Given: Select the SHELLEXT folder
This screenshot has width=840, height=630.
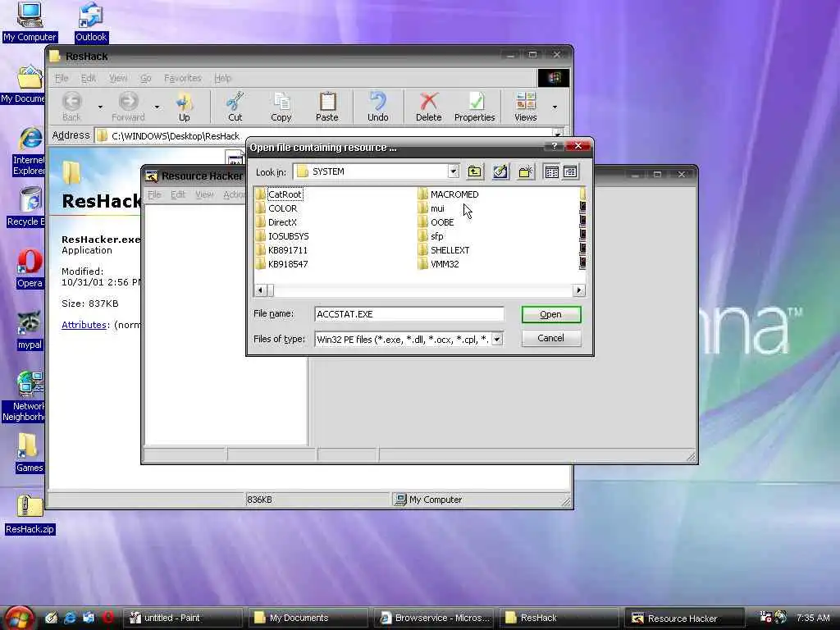Looking at the screenshot, I should [x=444, y=250].
